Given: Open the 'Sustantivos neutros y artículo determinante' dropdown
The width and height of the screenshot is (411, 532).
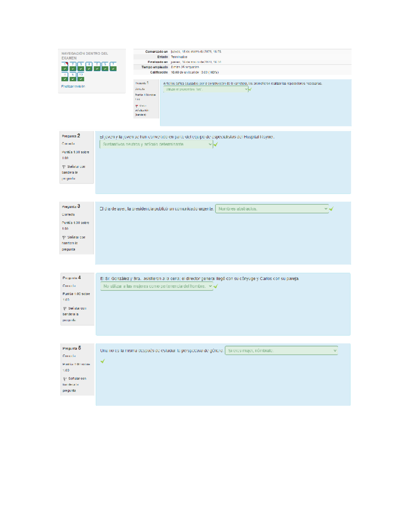Looking at the screenshot, I should click(x=156, y=144).
